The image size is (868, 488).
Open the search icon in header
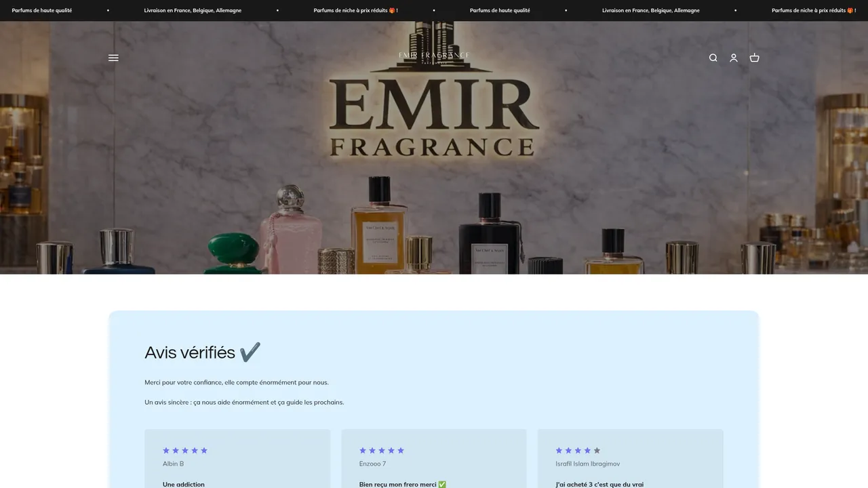(x=713, y=58)
